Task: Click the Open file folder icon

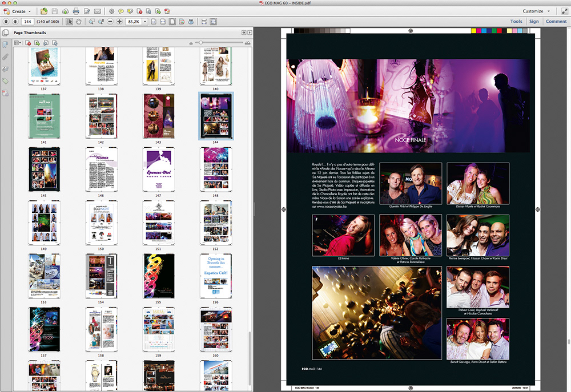Action: 44,11
